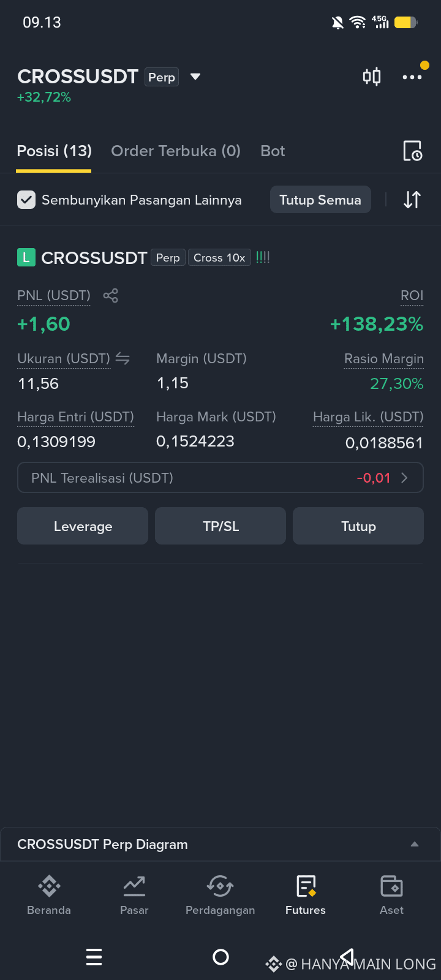Change the Cross 10x margin mode tag
Screen dimensions: 441x980
tap(219, 258)
